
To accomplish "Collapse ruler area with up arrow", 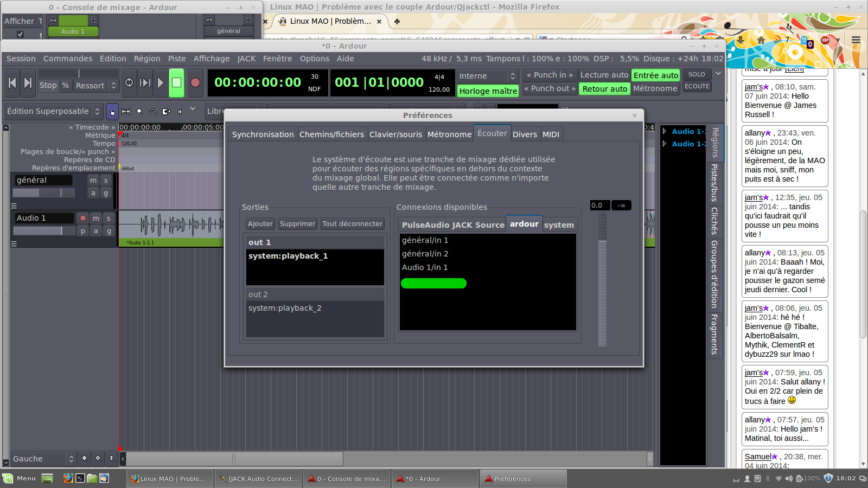I will [6, 128].
